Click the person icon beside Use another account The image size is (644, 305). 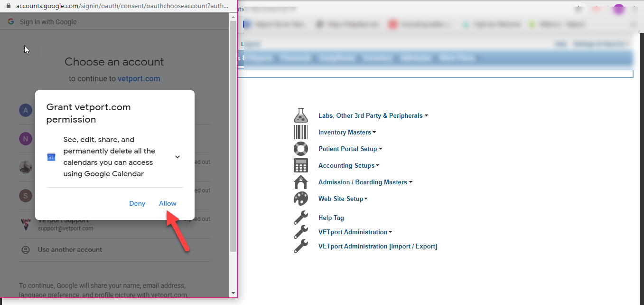(x=26, y=250)
